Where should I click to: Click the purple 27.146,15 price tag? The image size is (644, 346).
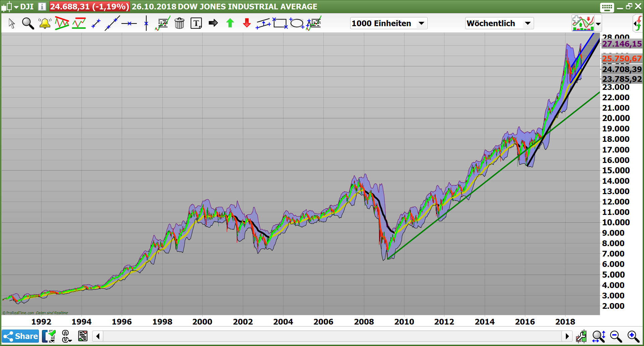(622, 44)
